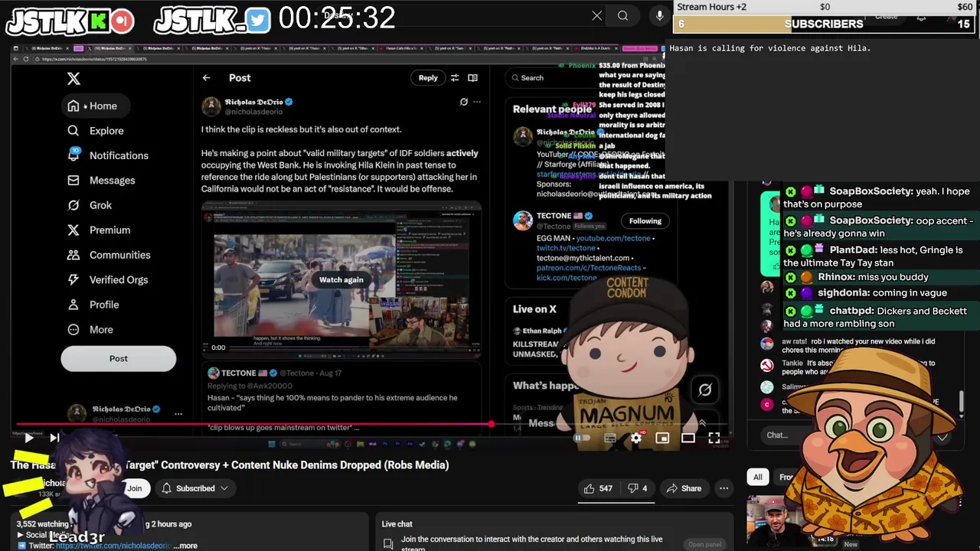Image resolution: width=980 pixels, height=551 pixels.
Task: Open the three-dot menu on the tweet
Action: (x=476, y=102)
